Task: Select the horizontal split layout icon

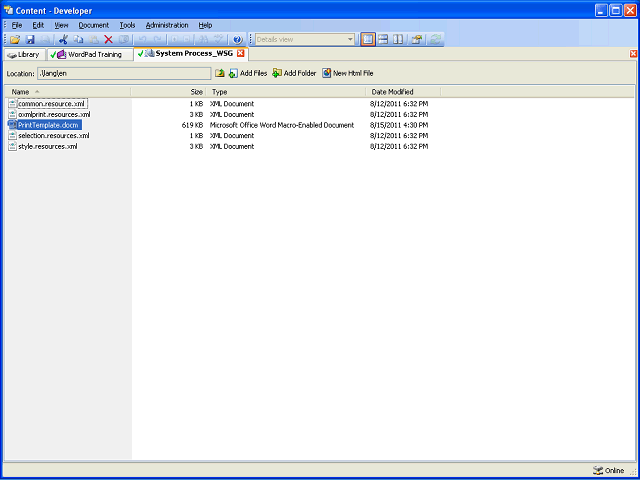Action: [x=383, y=40]
